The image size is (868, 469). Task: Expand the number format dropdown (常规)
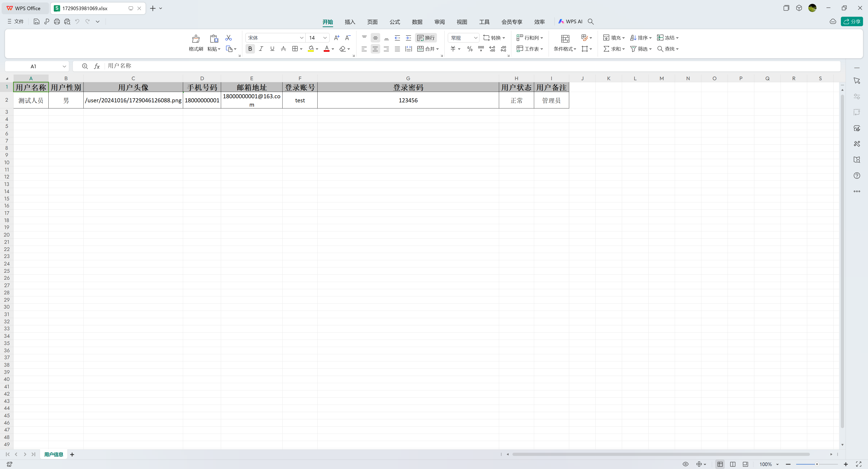pos(475,38)
